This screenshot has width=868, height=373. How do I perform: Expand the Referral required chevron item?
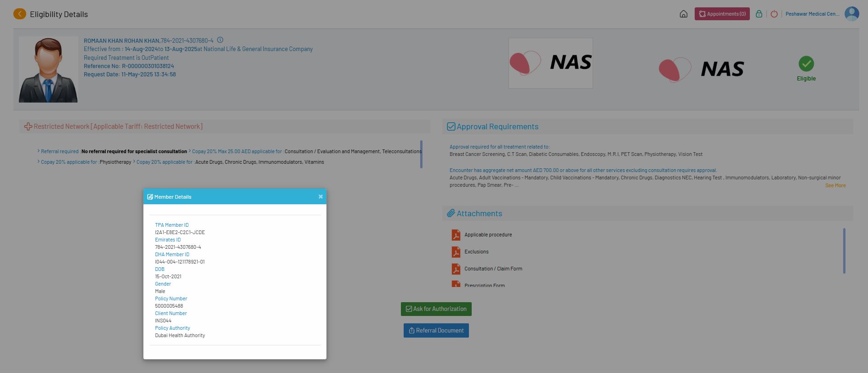pyautogui.click(x=39, y=151)
